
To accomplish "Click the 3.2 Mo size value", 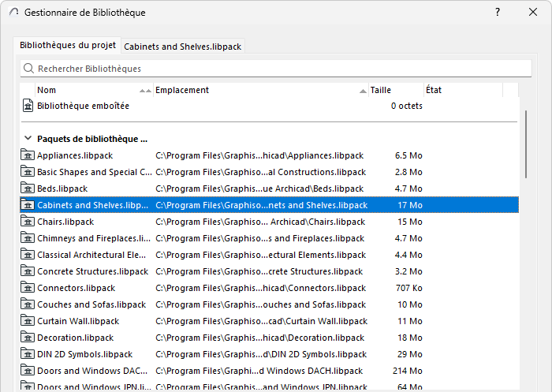I will click(408, 271).
